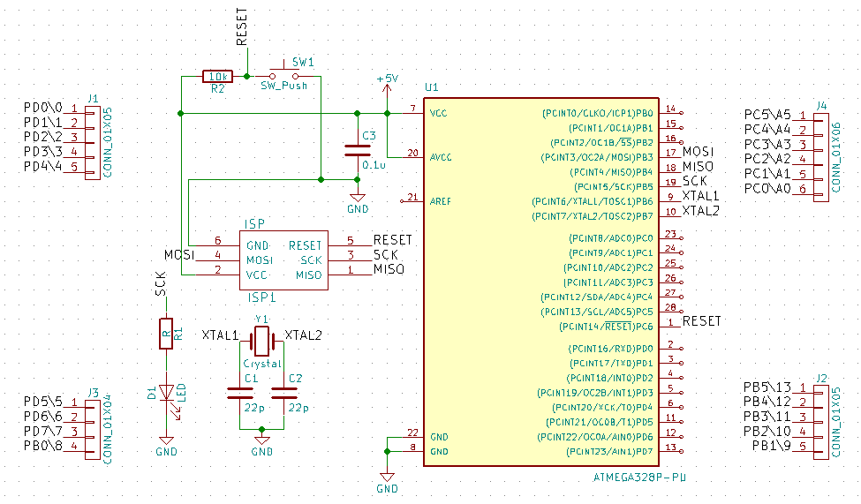Viewport: 861px width, 504px height.
Task: Select the Y1 crystal symbol
Action: tap(262, 341)
